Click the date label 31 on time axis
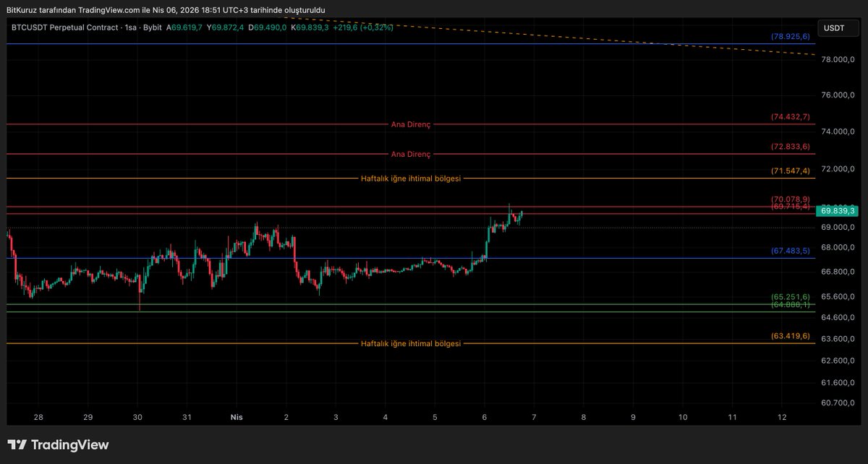The height and width of the screenshot is (464, 868). click(x=187, y=418)
